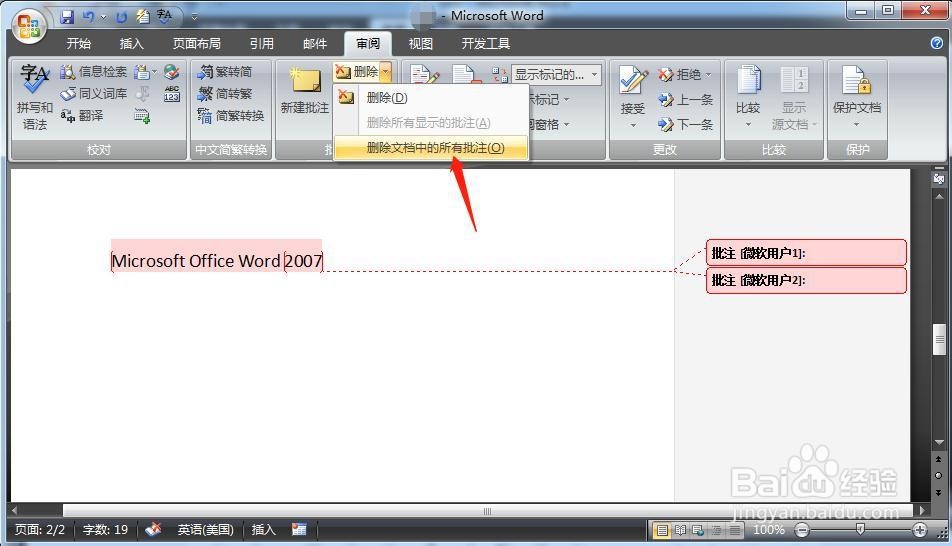This screenshot has height=546, width=952.
Task: Toggle the ruler button above scrollbar
Action: coord(939,179)
